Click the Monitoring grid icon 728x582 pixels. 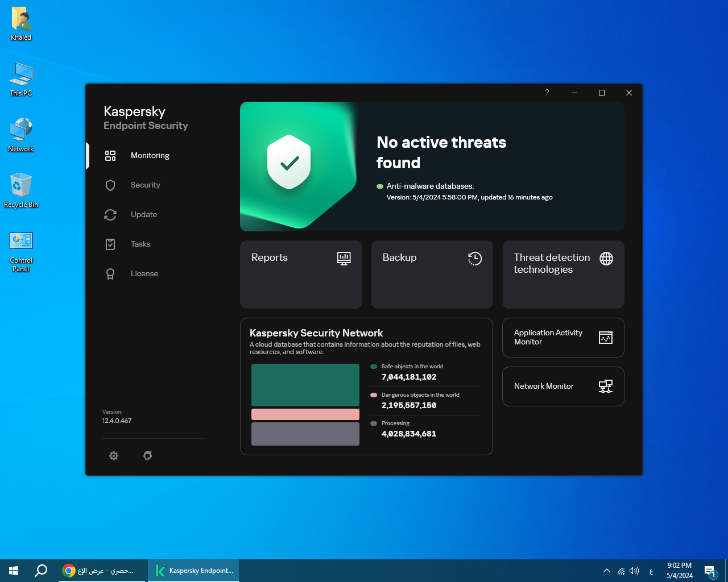(x=110, y=156)
